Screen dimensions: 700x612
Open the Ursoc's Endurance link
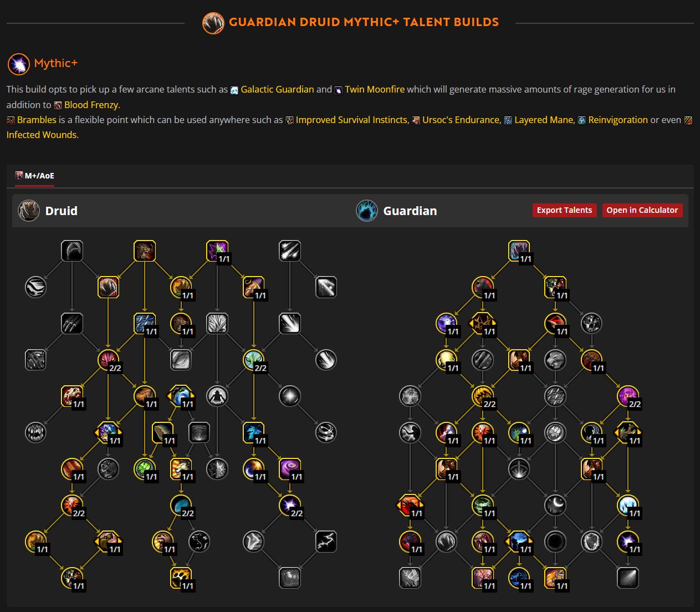460,120
